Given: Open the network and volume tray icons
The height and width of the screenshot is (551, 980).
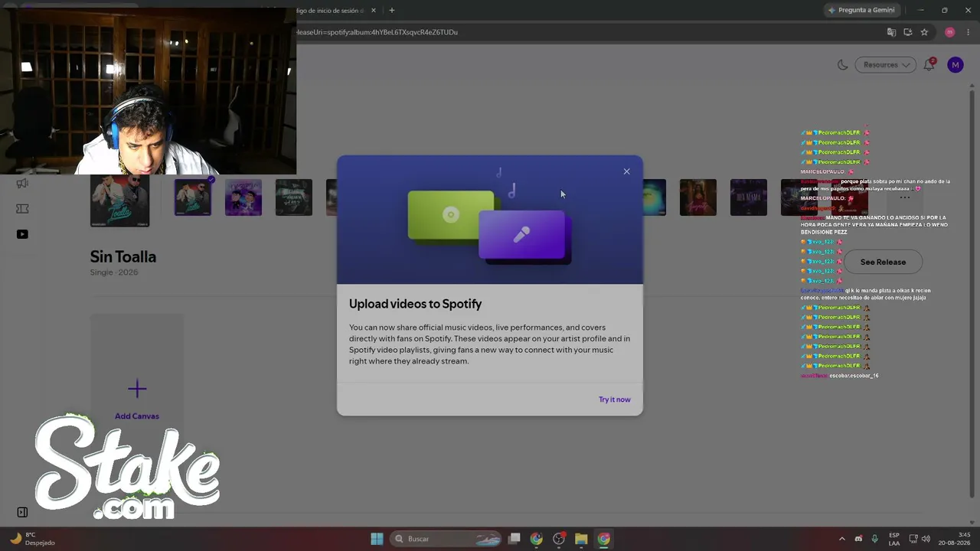Looking at the screenshot, I should tap(920, 539).
